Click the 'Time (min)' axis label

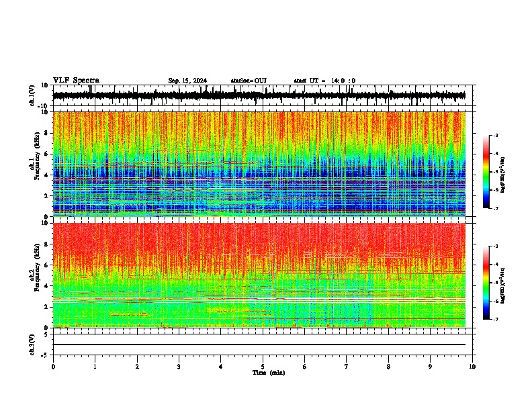click(269, 373)
